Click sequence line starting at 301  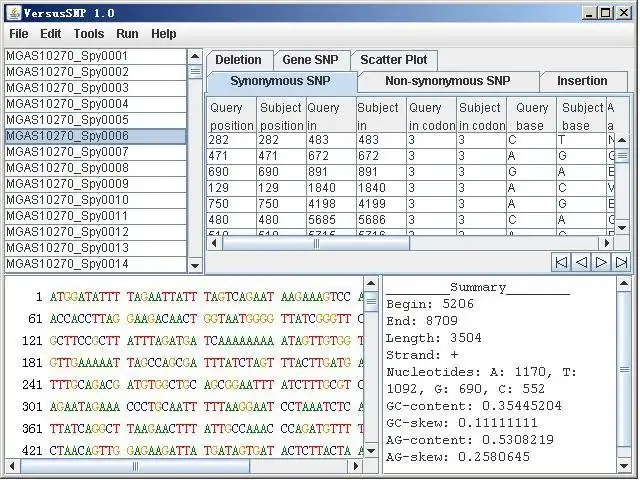pyautogui.click(x=192, y=407)
